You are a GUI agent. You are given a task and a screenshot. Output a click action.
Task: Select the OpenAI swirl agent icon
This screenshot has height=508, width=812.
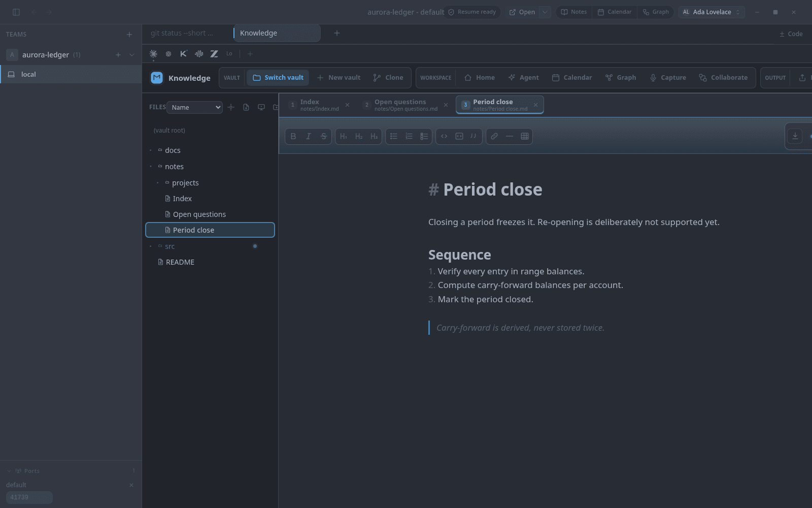pos(168,54)
